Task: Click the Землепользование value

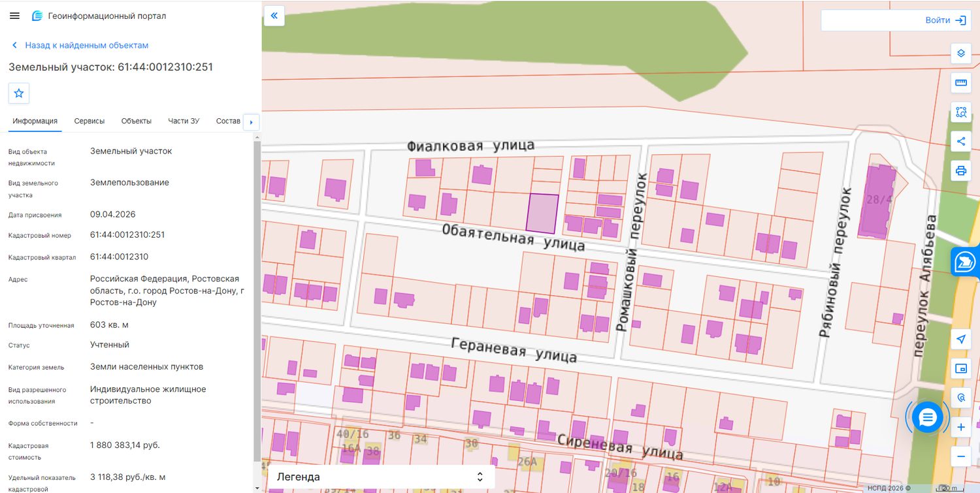Action: [129, 182]
